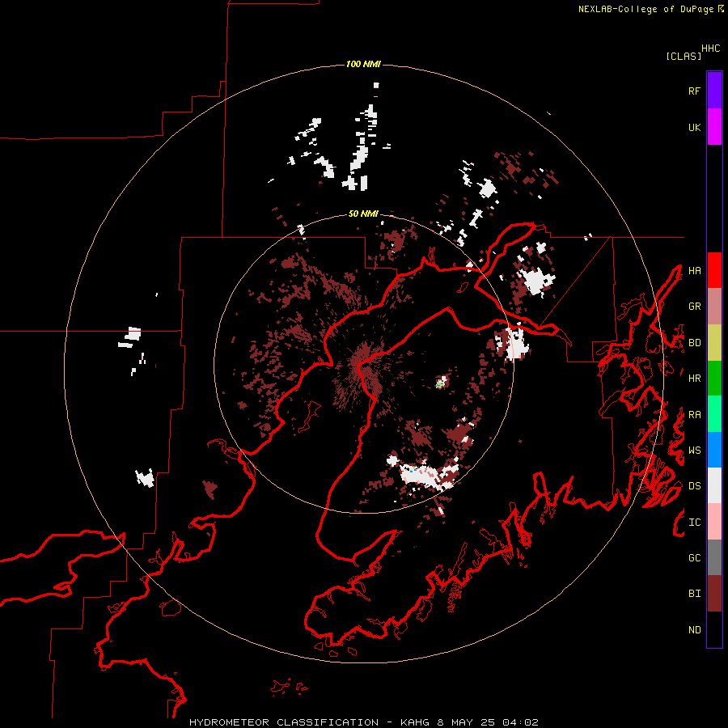Viewport: 728px width, 728px height.
Task: Click the UK magenta legend swatch
Action: (714, 127)
